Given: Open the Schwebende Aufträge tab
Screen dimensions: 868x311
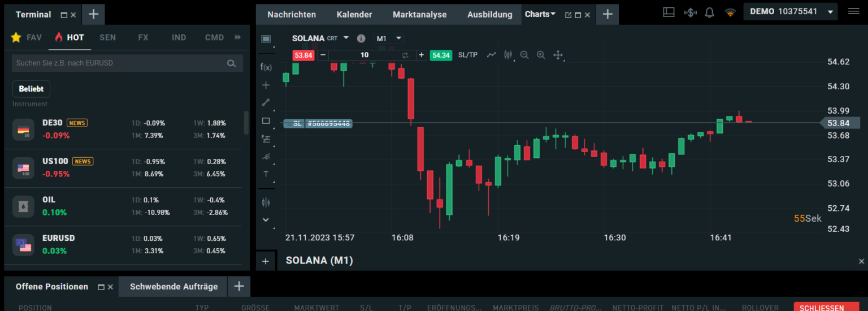Looking at the screenshot, I should click(173, 287).
